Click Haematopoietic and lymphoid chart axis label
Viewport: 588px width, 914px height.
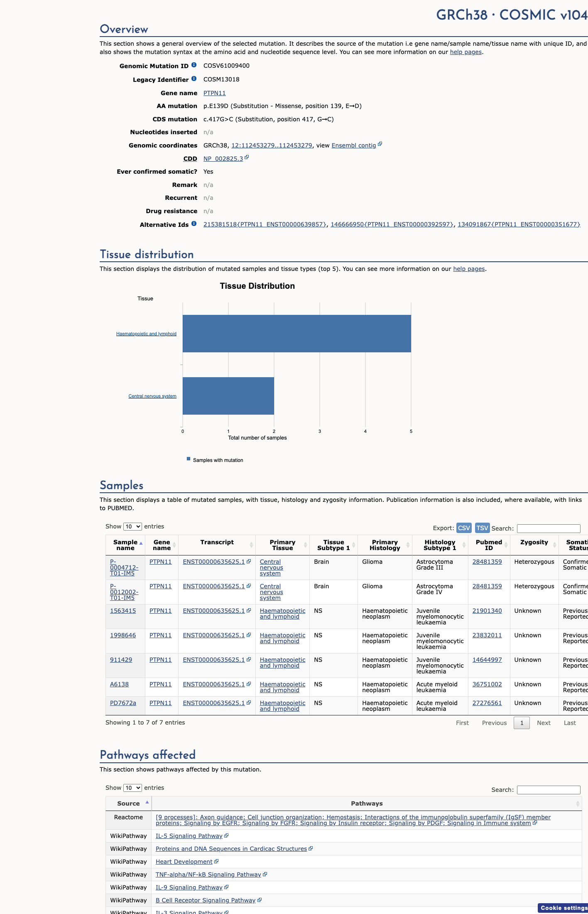(x=146, y=334)
